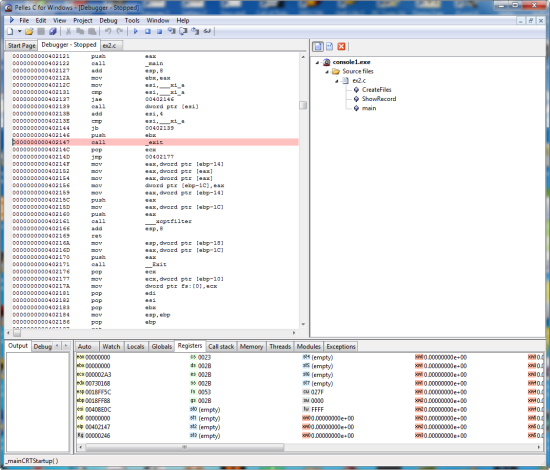Open the Project menu

coord(83,20)
